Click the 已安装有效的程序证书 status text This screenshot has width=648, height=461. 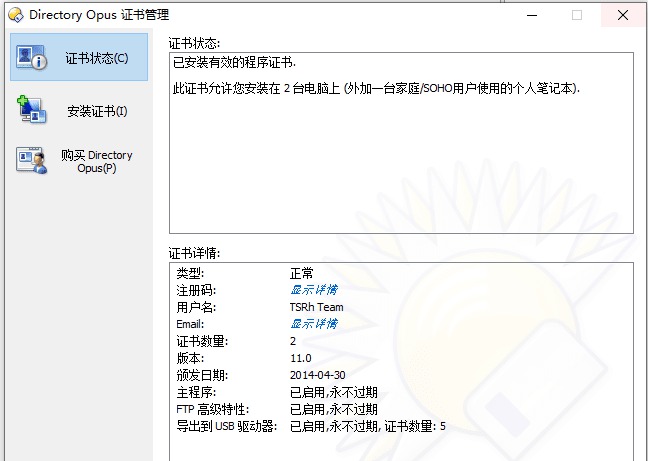coord(234,63)
